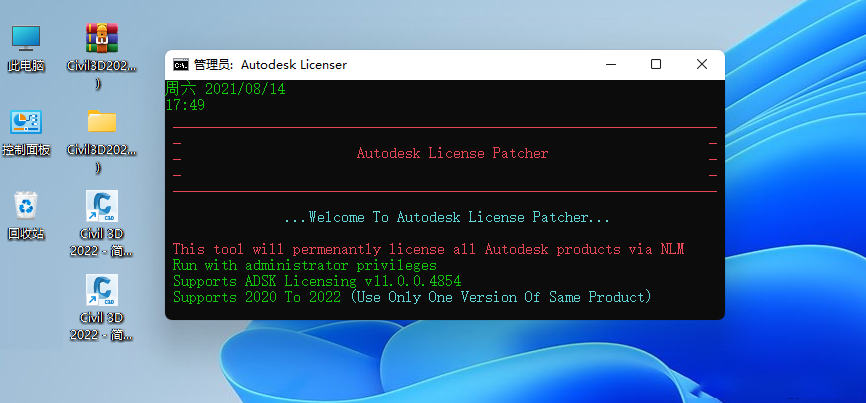Click the red "Autodesk License Patcher" heading
This screenshot has width=866, height=403.
click(x=452, y=153)
